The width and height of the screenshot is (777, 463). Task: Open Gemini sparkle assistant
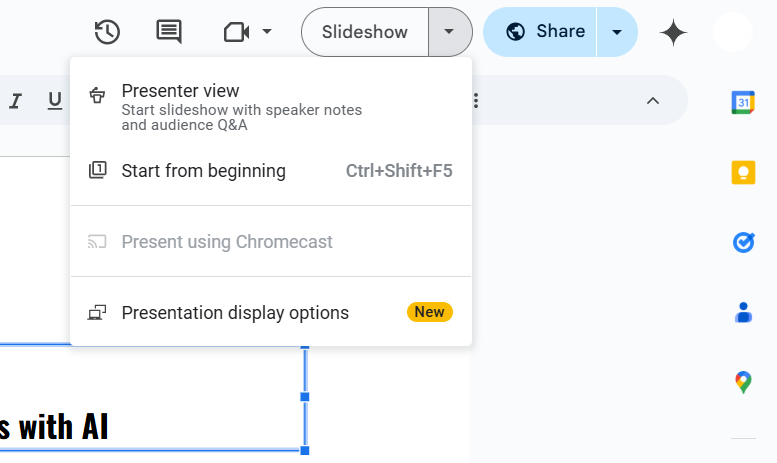click(x=673, y=33)
